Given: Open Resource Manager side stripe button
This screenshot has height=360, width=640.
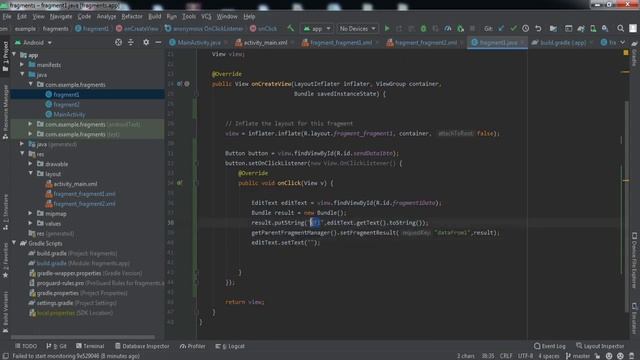Looking at the screenshot, I should pyautogui.click(x=5, y=112).
